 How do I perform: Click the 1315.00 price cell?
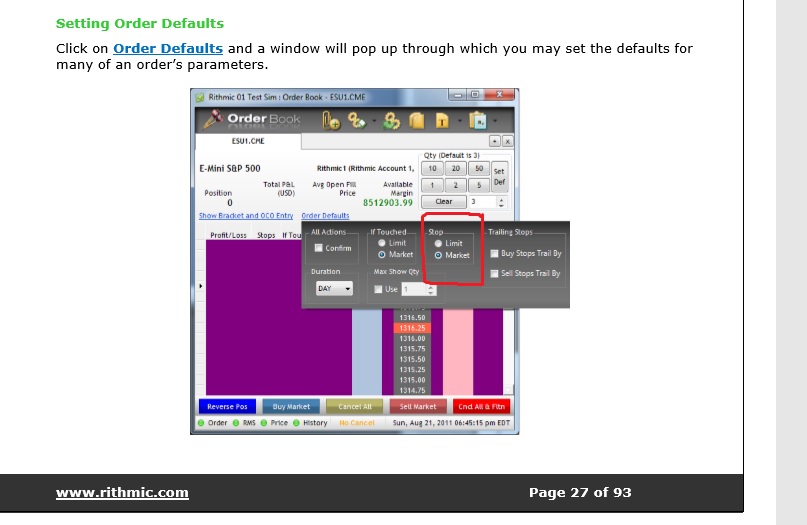click(412, 380)
